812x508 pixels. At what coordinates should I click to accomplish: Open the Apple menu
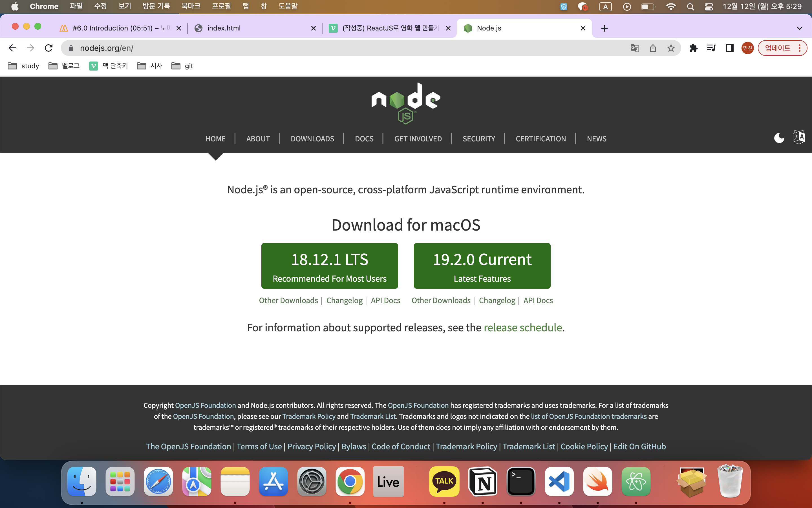coord(15,6)
